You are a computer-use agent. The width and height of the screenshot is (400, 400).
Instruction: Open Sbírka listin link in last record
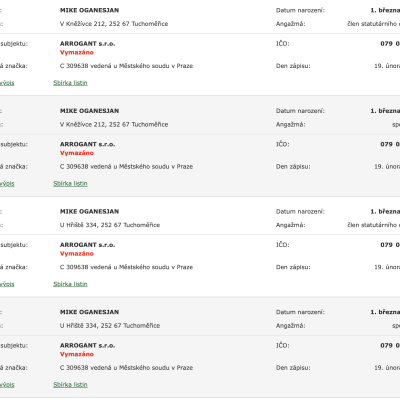[70, 385]
